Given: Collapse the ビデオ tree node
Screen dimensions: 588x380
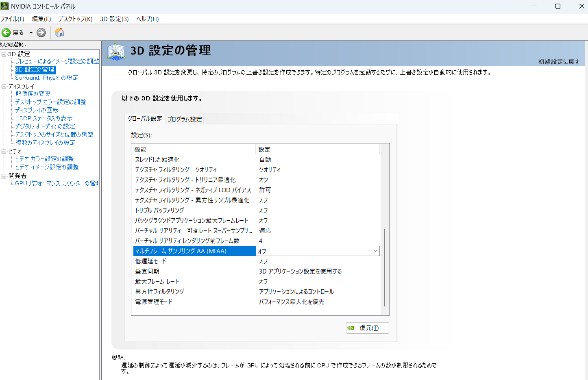Looking at the screenshot, I should tap(4, 152).
